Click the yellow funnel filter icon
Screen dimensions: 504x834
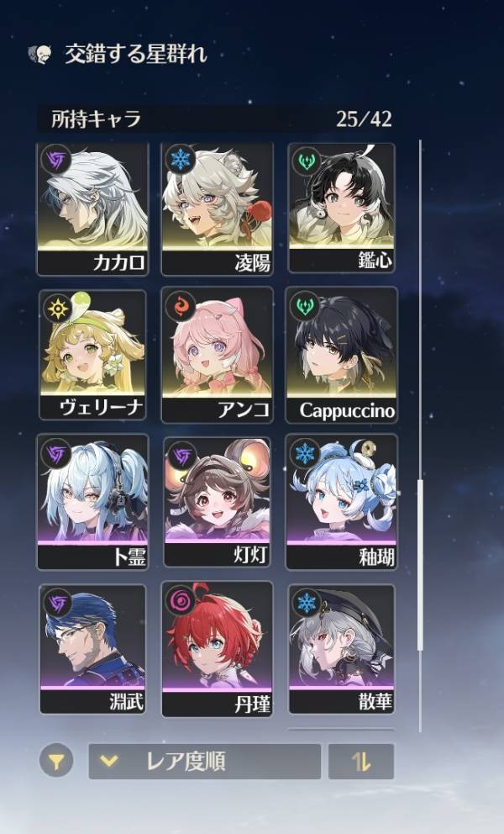coord(55,761)
